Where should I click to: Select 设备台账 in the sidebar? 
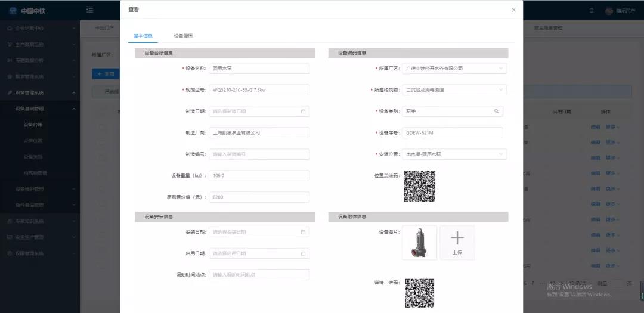tap(33, 125)
